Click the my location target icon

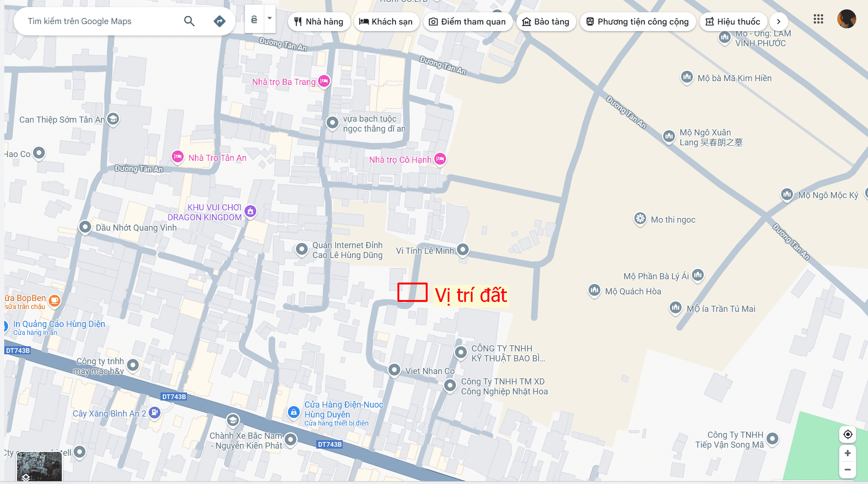tap(848, 434)
